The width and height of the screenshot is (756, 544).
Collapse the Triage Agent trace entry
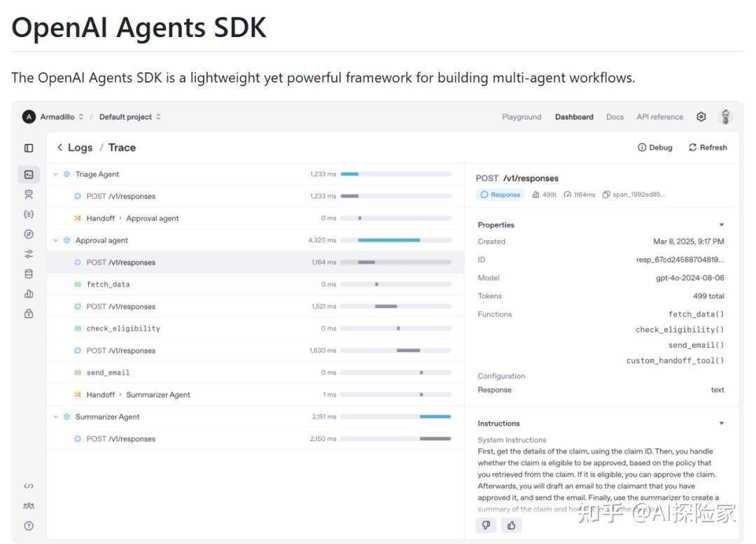[x=55, y=174]
